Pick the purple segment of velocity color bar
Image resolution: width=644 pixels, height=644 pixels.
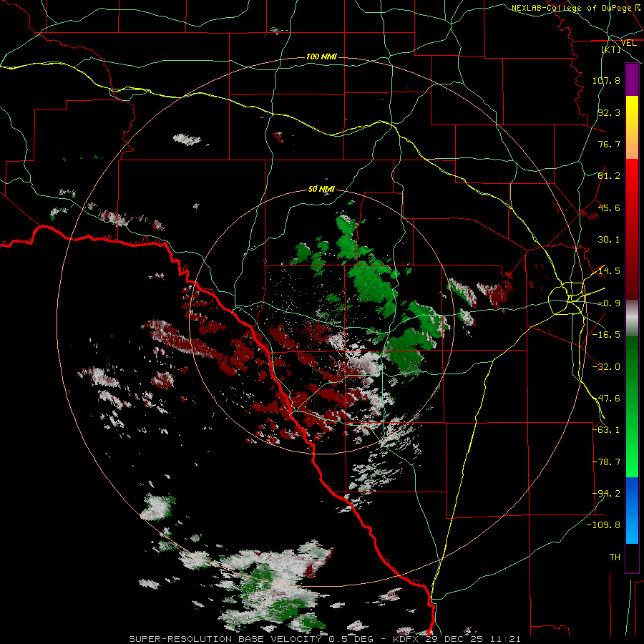coord(632,80)
